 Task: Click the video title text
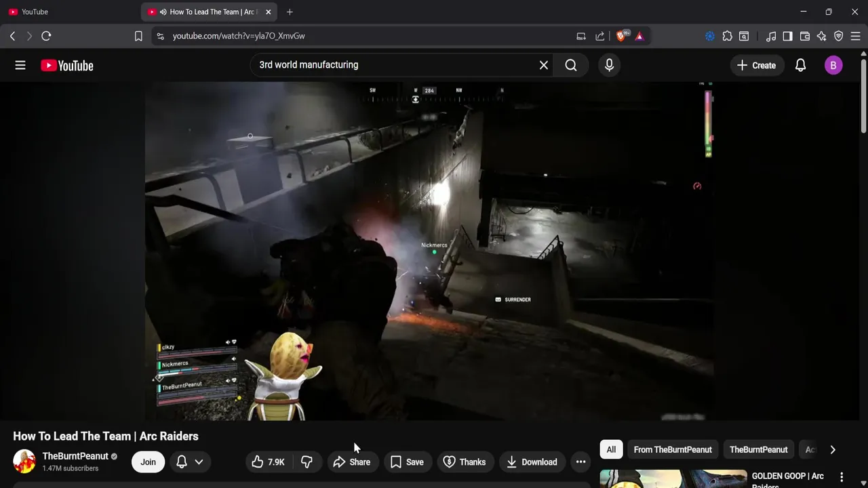click(106, 436)
